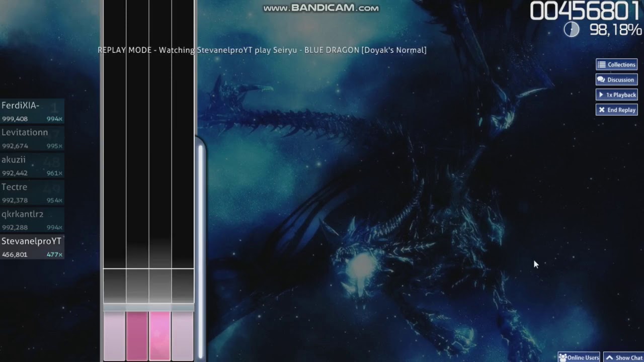The width and height of the screenshot is (644, 362).
Task: Open the Collections button
Action: [616, 64]
